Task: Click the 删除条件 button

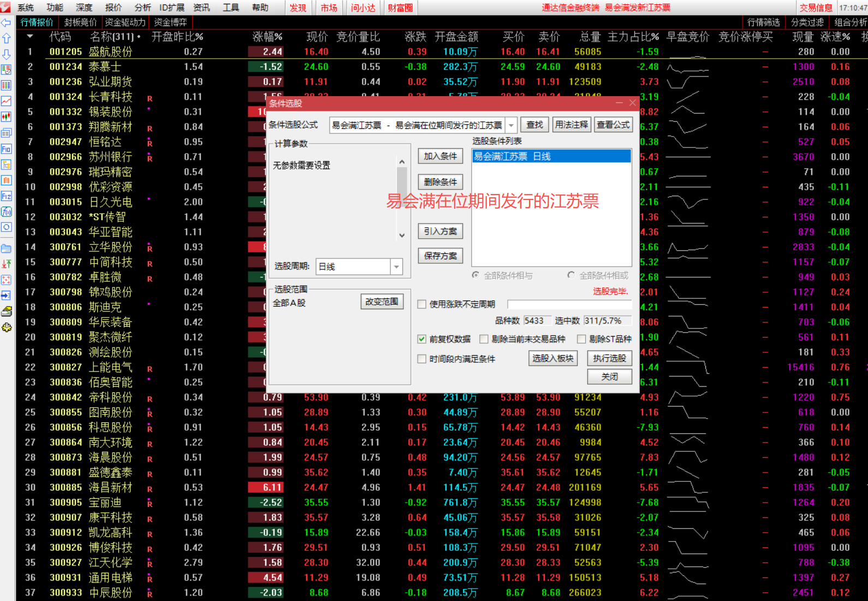Action: tap(441, 182)
